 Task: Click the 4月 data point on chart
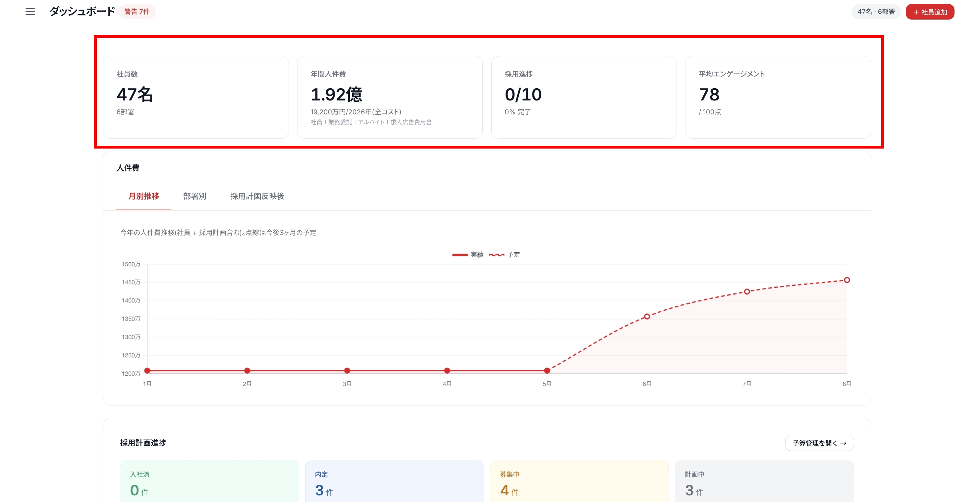[x=447, y=371]
